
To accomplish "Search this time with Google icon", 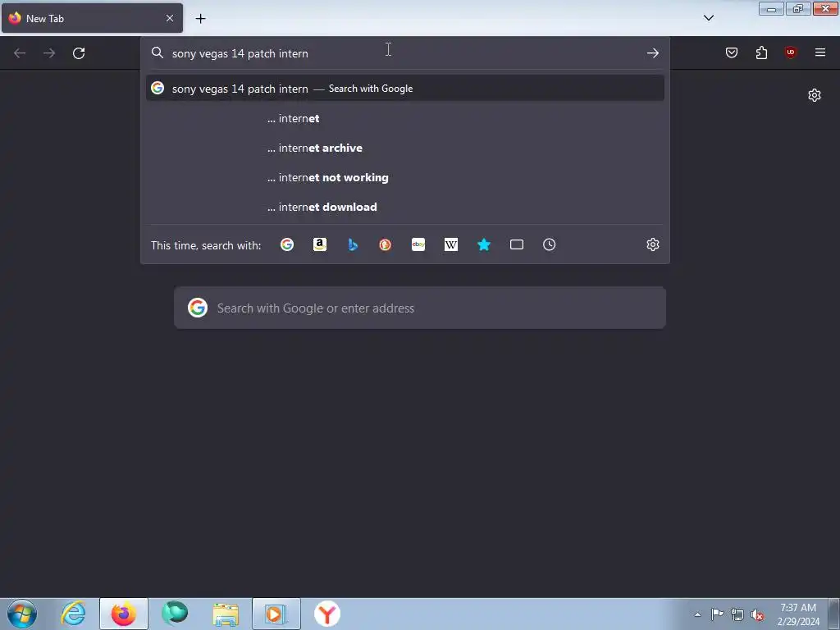I will [x=287, y=244].
